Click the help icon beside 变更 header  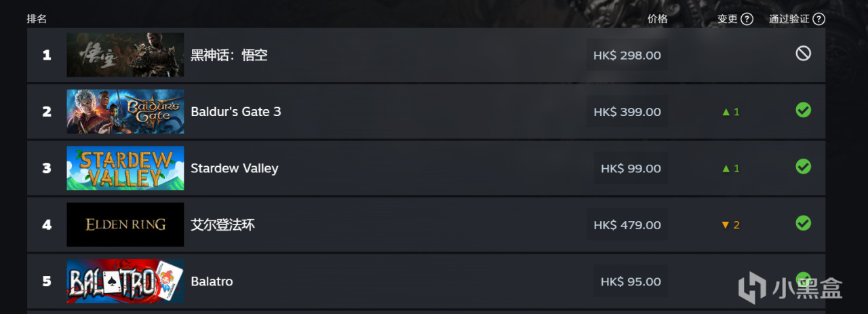(747, 19)
